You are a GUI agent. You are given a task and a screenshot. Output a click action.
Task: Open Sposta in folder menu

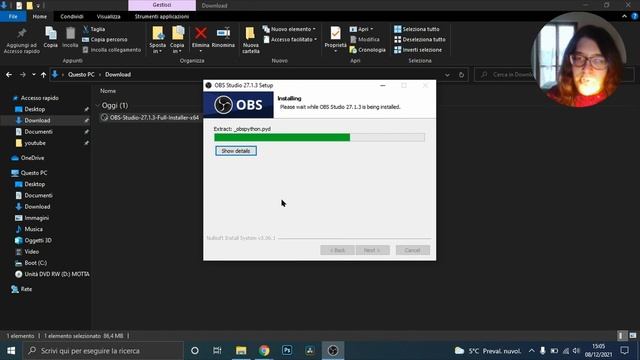coord(158,40)
